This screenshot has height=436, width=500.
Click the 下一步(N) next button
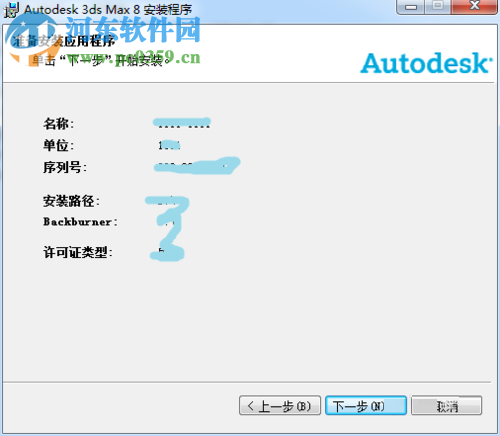(x=366, y=406)
